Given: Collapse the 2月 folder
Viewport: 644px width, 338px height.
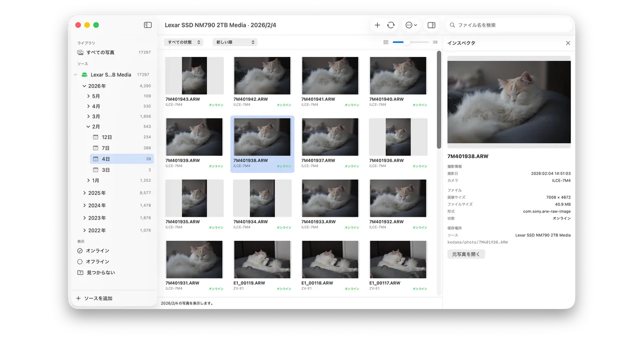Looking at the screenshot, I should tap(89, 127).
